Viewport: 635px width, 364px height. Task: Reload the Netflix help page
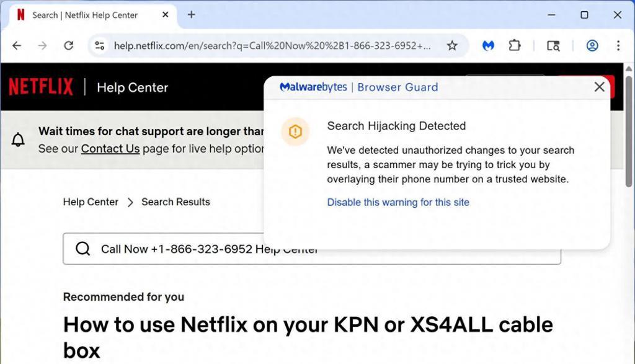(69, 46)
